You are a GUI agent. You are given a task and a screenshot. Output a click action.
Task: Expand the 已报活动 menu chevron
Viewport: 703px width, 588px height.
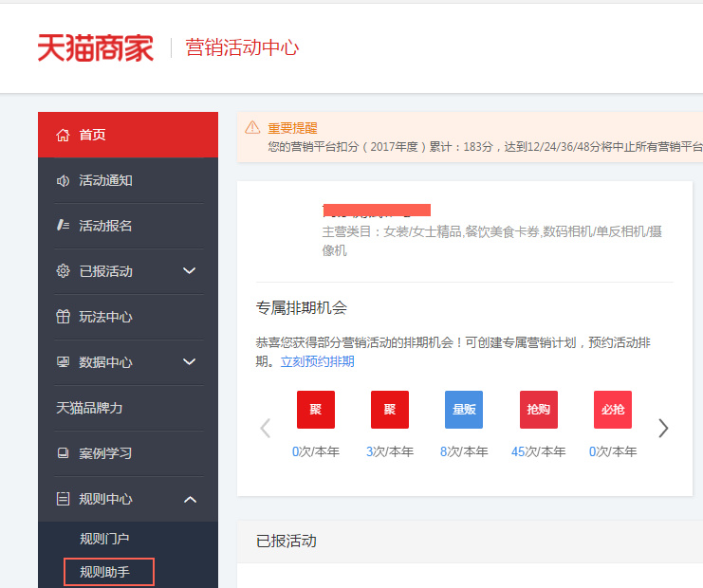click(x=189, y=270)
